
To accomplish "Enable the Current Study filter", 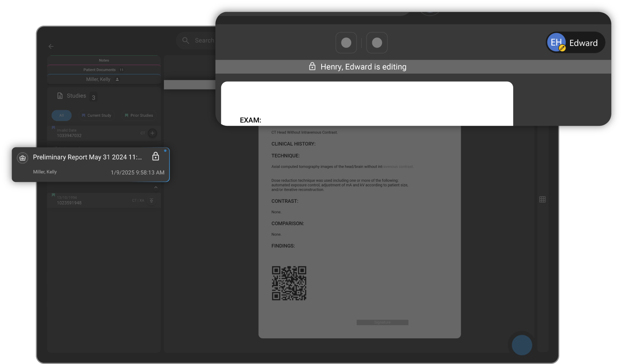I will click(x=97, y=115).
